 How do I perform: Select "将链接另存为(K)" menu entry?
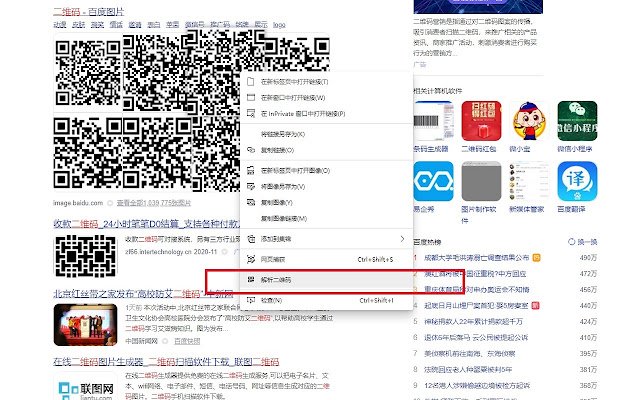click(327, 134)
